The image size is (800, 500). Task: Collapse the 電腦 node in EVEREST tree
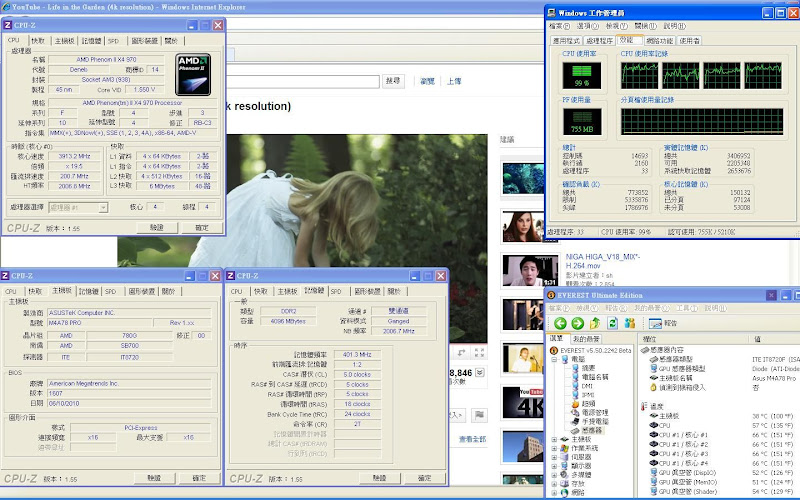[554, 359]
